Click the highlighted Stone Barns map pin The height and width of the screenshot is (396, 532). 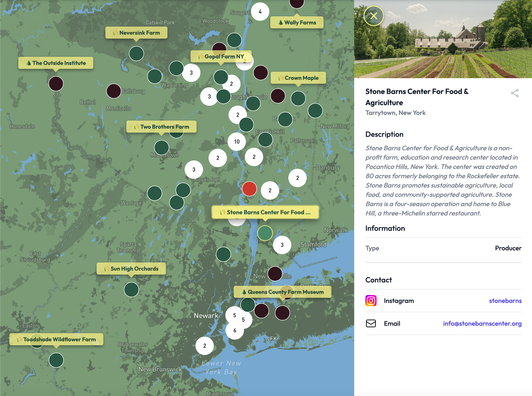coord(265,233)
